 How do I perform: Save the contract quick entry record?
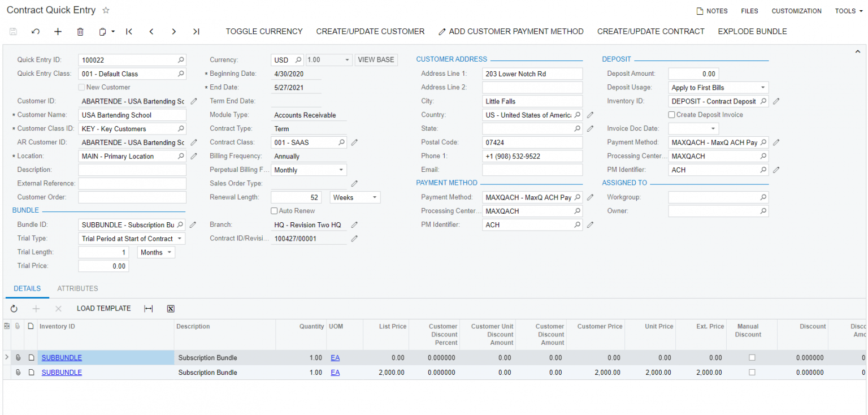[12, 31]
